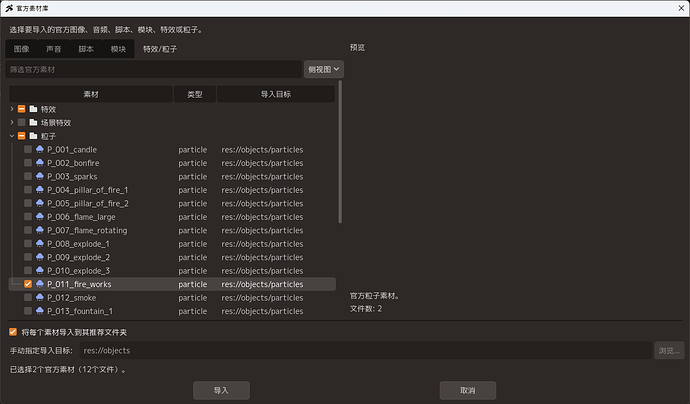Check the P_012_smoke checkbox
Image resolution: width=690 pixels, height=404 pixels.
(28, 297)
